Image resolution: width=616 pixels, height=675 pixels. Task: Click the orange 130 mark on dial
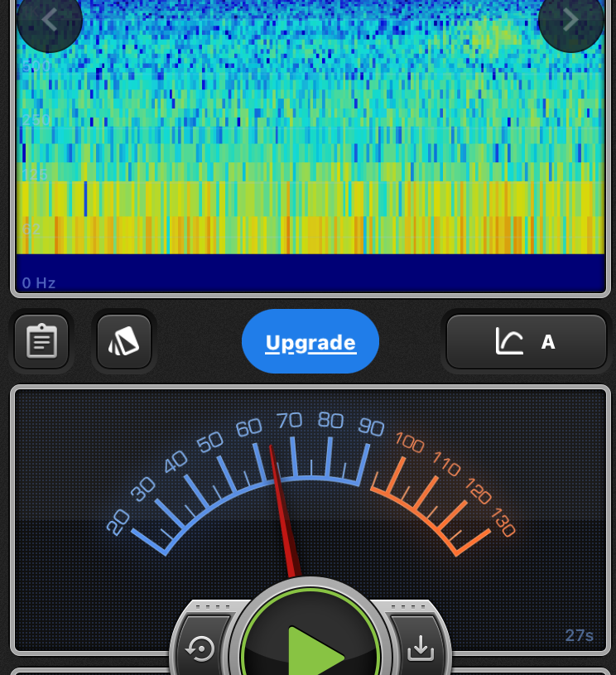click(x=503, y=523)
